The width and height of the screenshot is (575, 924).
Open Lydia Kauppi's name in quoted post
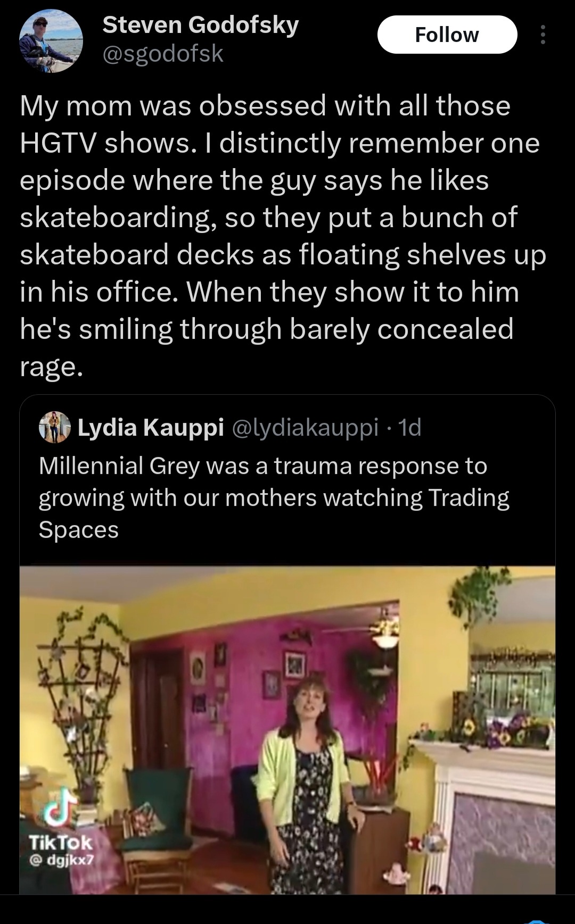(x=151, y=427)
